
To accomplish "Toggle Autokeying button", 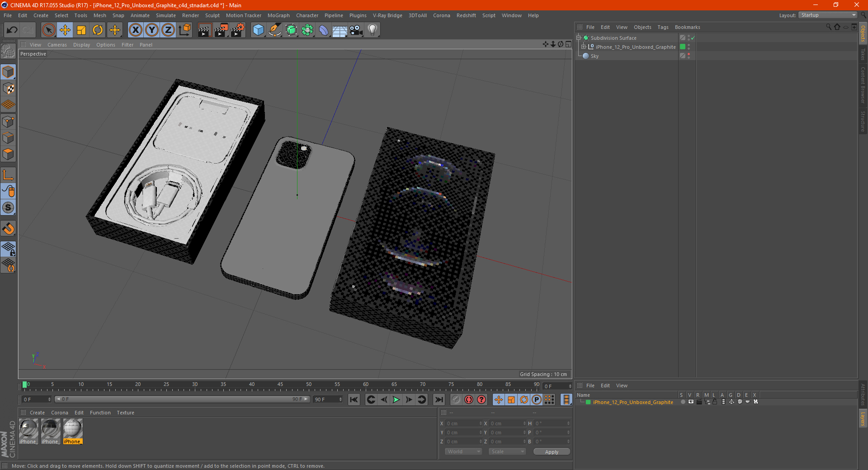I will (469, 399).
